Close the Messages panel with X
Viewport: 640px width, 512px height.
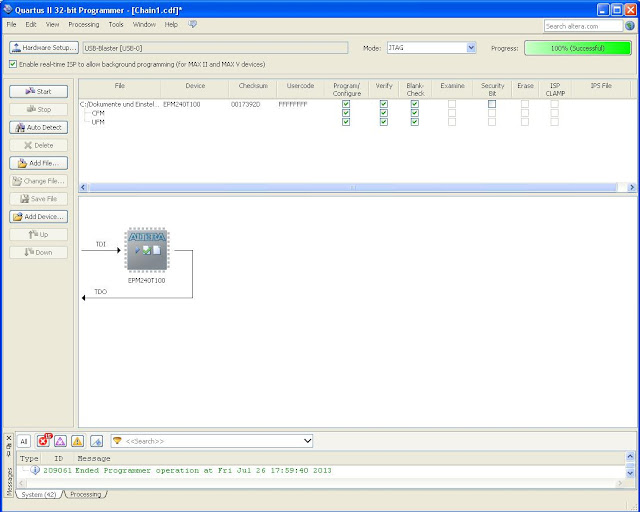click(x=9, y=439)
